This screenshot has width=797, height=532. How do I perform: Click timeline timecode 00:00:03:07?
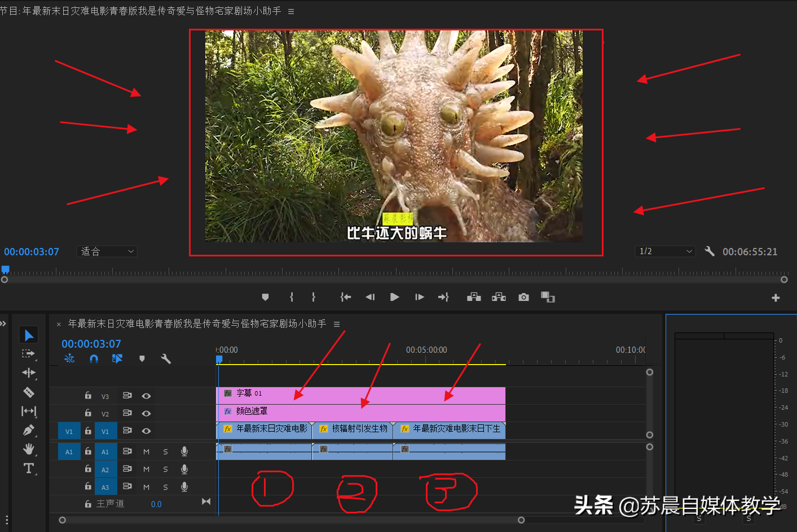tap(91, 344)
